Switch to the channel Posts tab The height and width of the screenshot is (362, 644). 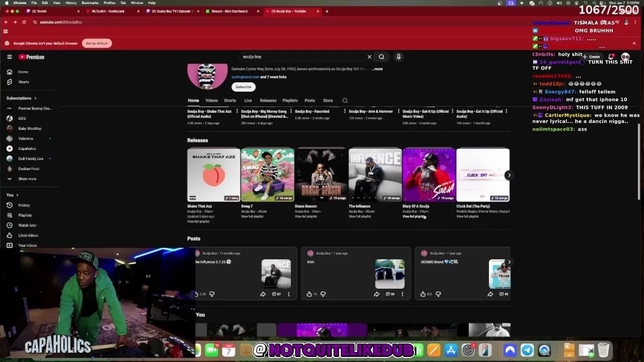(x=309, y=101)
